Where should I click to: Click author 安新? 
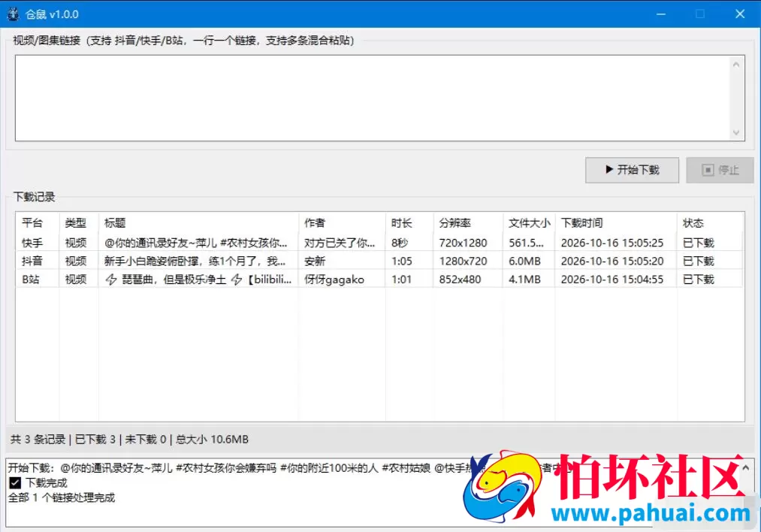[x=315, y=261]
